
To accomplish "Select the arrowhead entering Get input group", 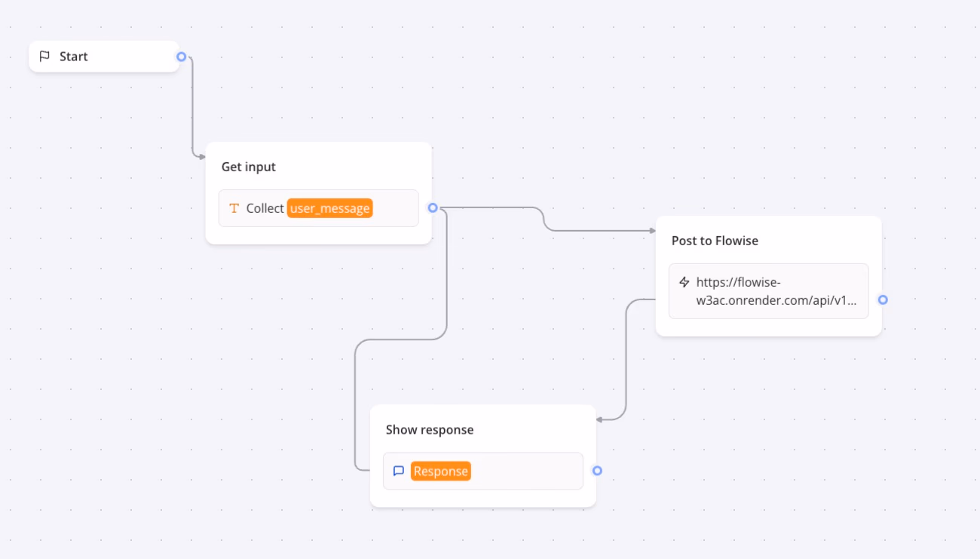I will click(201, 157).
